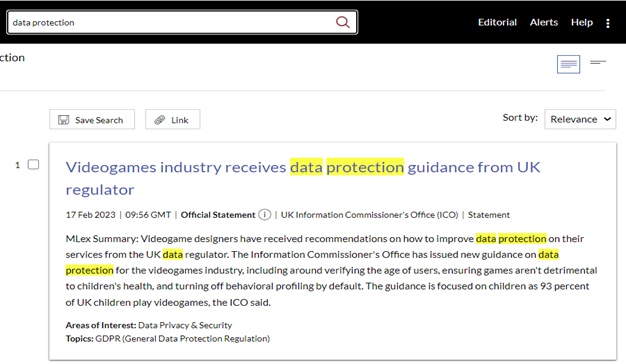Click the Relevance dropdown chevron arrow
This screenshot has width=626, height=364.
[x=607, y=119]
